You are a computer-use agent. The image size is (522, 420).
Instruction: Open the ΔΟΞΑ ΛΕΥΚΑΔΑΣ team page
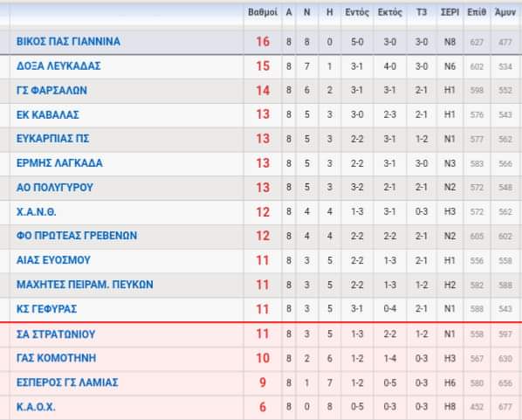click(58, 66)
